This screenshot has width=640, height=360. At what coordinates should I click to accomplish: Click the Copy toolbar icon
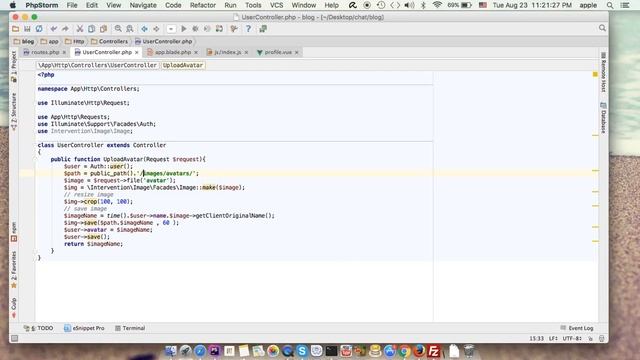(91, 29)
